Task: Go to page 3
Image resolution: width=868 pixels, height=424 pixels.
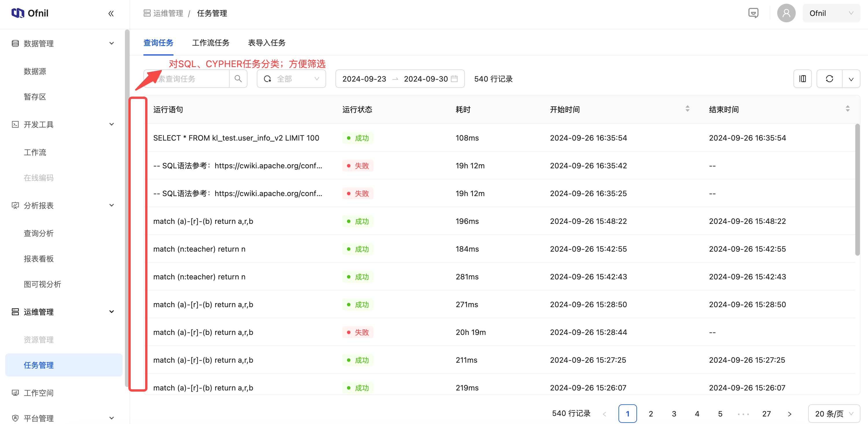Action: click(x=674, y=414)
